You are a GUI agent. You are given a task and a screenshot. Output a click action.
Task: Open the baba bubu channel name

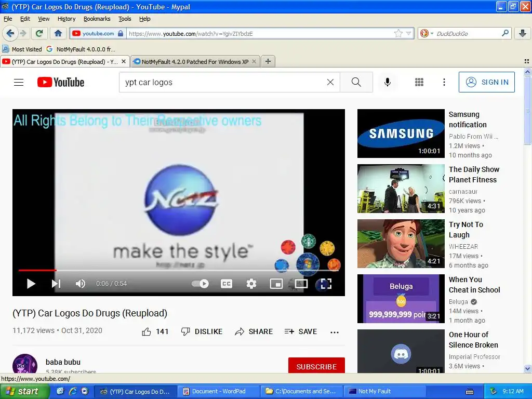[x=63, y=362]
